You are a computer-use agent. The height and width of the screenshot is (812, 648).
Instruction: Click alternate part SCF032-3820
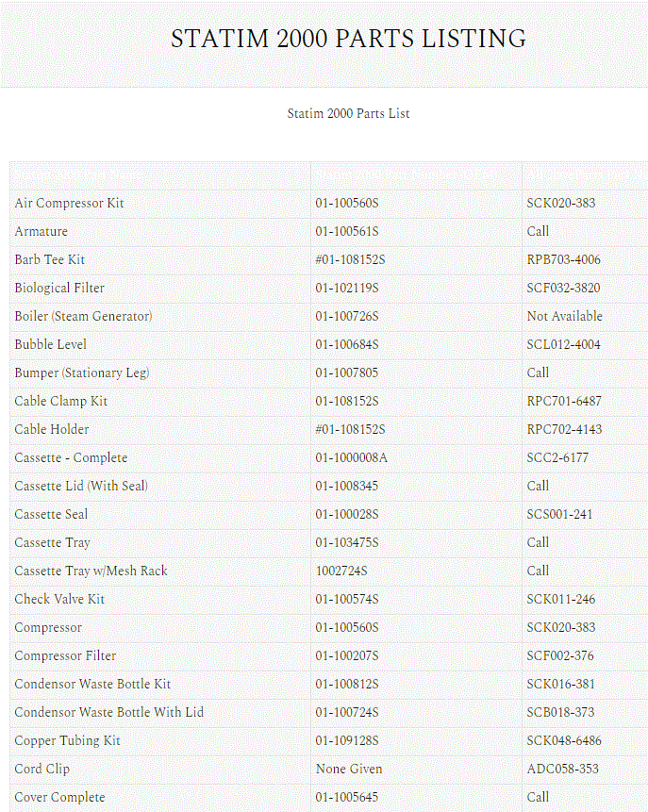[x=563, y=288]
